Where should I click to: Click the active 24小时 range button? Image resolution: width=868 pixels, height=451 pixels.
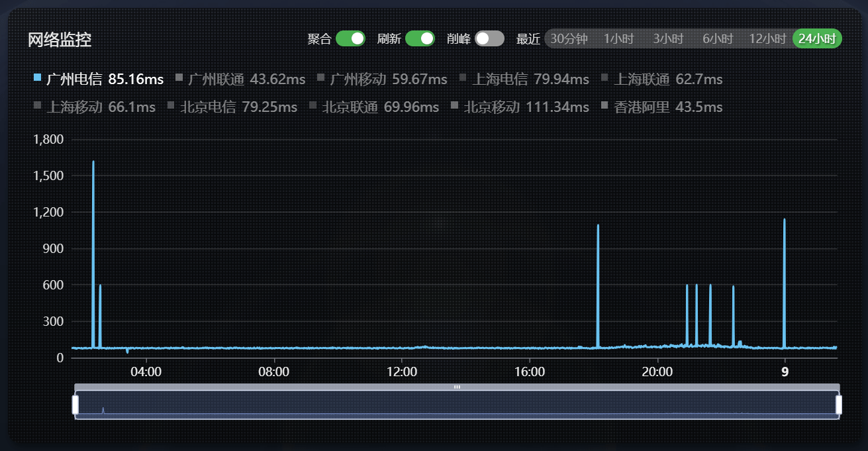(x=818, y=39)
